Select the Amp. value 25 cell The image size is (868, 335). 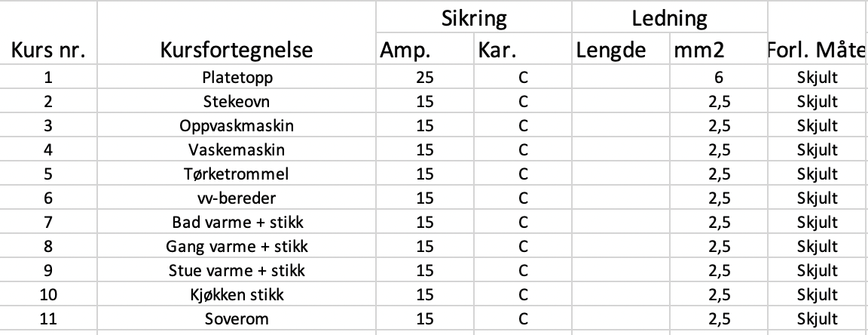point(424,77)
